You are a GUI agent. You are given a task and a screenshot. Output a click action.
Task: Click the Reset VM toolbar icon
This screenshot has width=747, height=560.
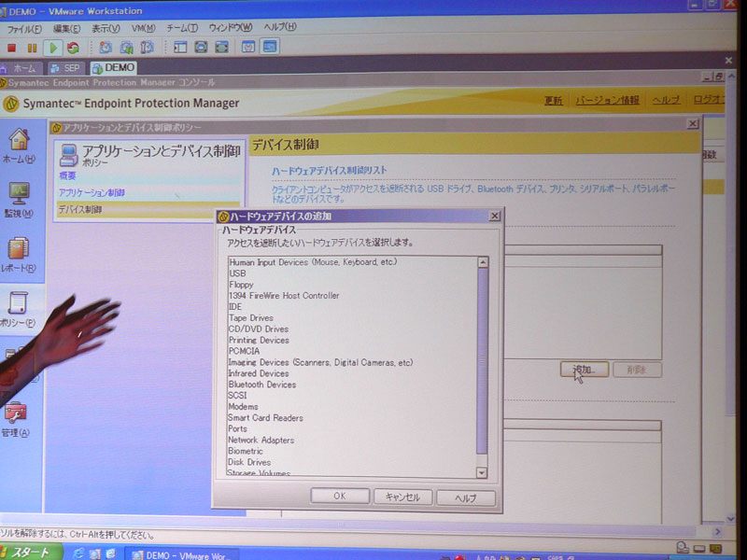coord(73,48)
